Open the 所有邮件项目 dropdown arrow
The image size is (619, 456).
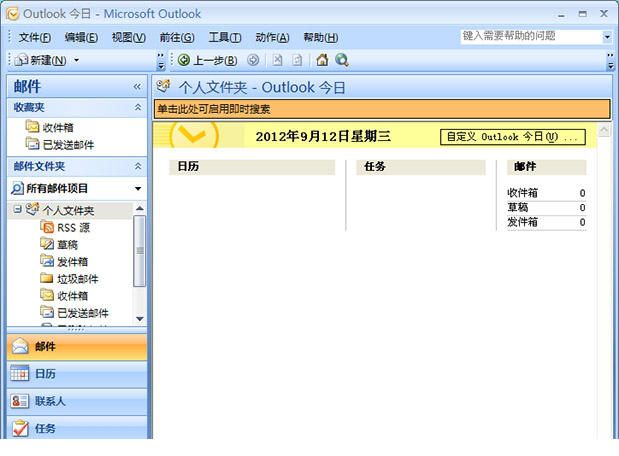pos(138,189)
